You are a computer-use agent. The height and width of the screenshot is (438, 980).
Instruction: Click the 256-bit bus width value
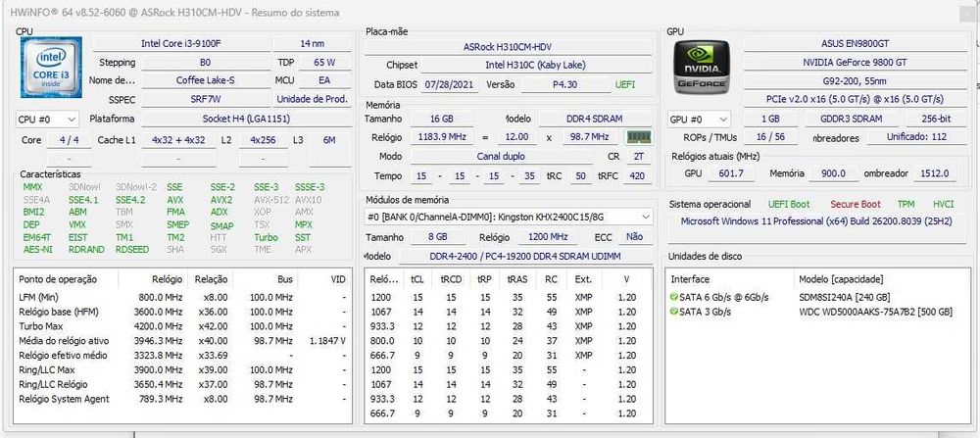[936, 119]
